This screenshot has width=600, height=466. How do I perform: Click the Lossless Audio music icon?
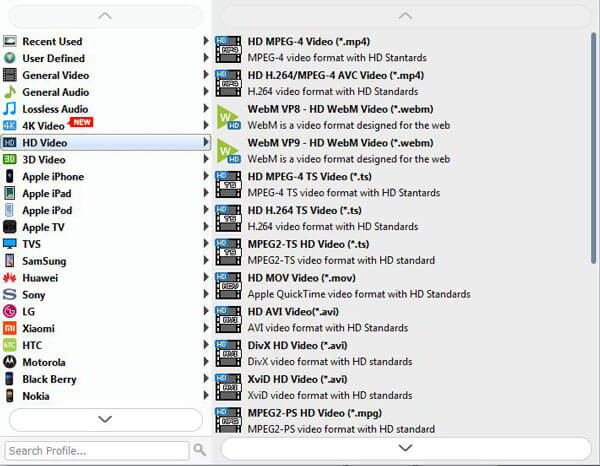tap(10, 109)
